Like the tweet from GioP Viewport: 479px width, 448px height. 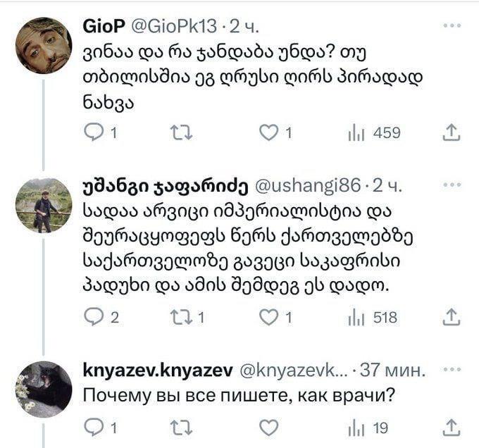(x=268, y=132)
